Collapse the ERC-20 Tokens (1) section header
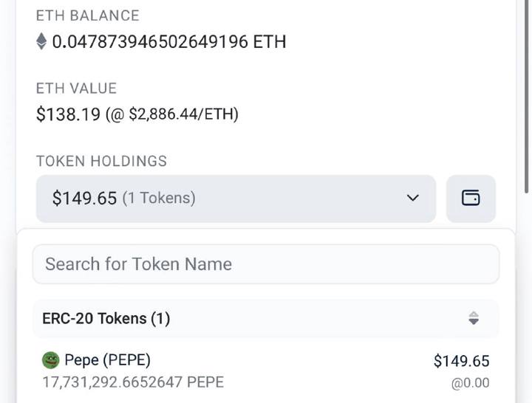This screenshot has width=532, height=403. [266, 319]
